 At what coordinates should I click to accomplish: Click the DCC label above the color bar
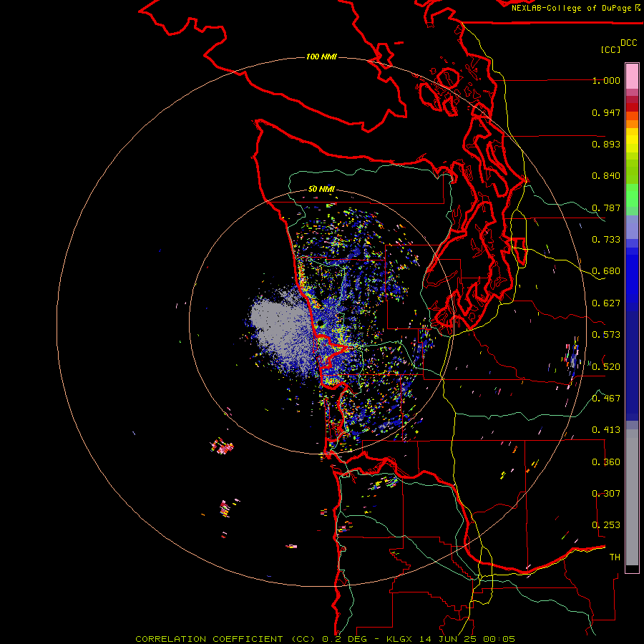click(x=629, y=43)
